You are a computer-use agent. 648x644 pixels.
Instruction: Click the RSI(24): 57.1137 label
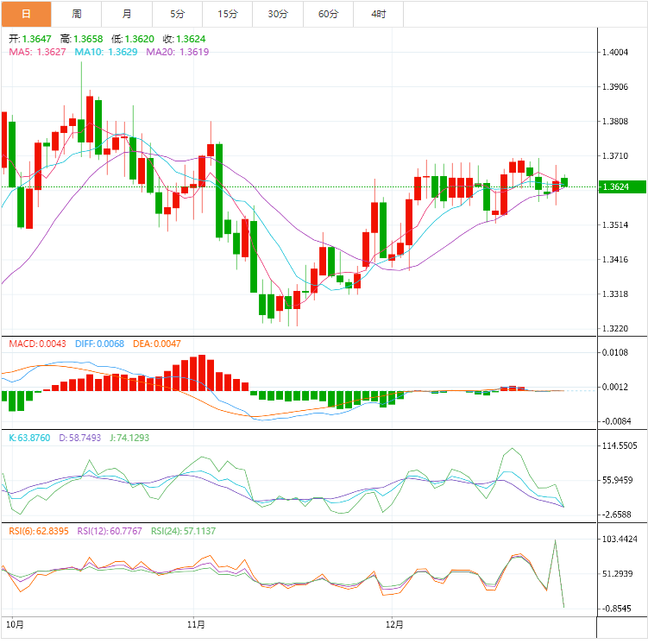click(183, 531)
